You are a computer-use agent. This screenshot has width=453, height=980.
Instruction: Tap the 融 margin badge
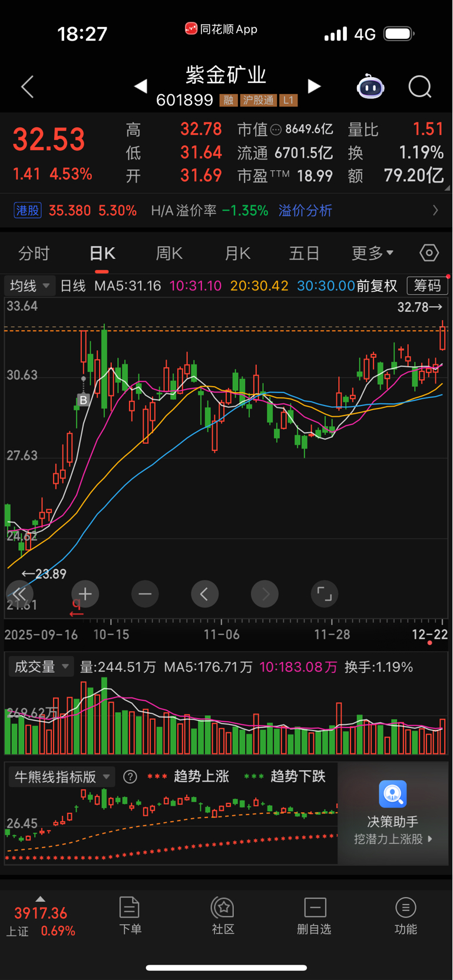pos(229,100)
